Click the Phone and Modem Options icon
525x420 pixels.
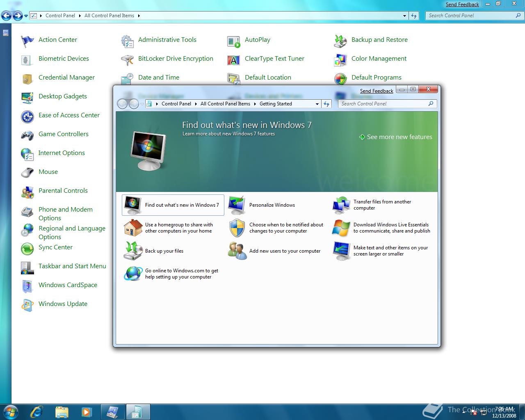click(x=27, y=212)
